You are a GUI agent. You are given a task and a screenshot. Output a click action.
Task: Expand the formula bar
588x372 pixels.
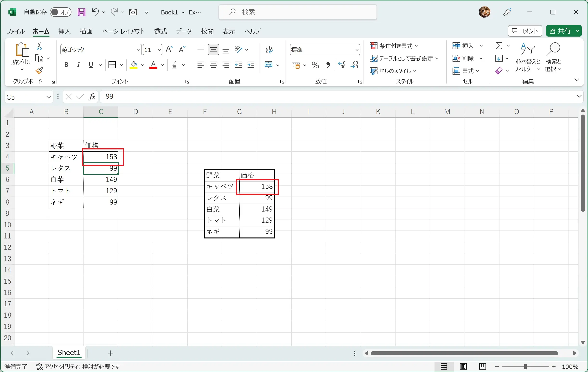pos(579,96)
